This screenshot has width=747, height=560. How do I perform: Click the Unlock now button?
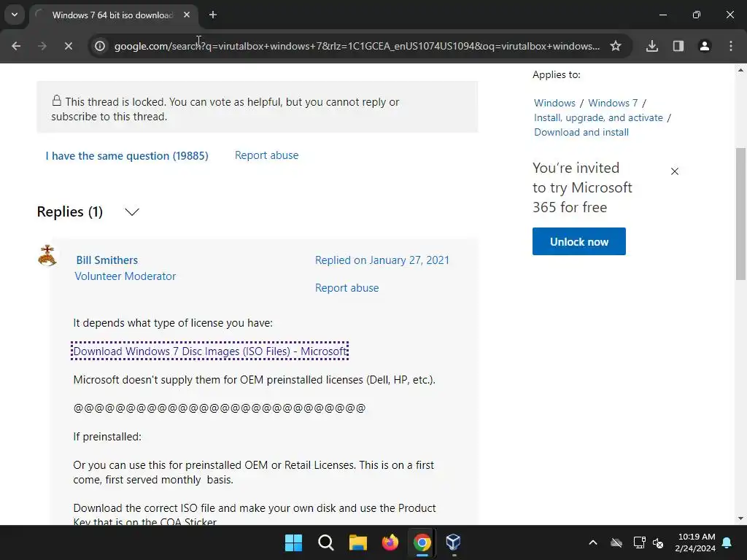tap(578, 241)
